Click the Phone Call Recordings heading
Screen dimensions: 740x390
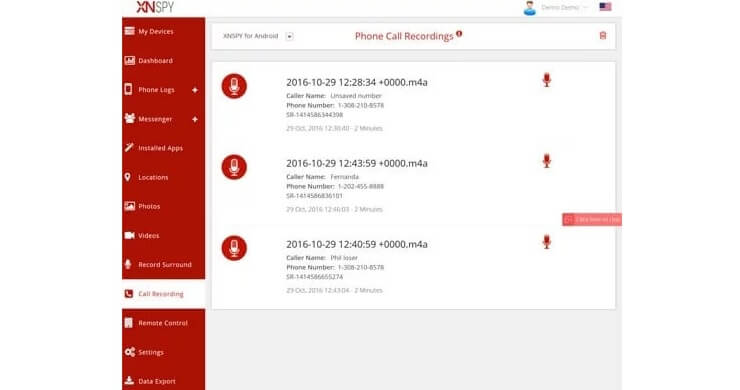tap(404, 36)
